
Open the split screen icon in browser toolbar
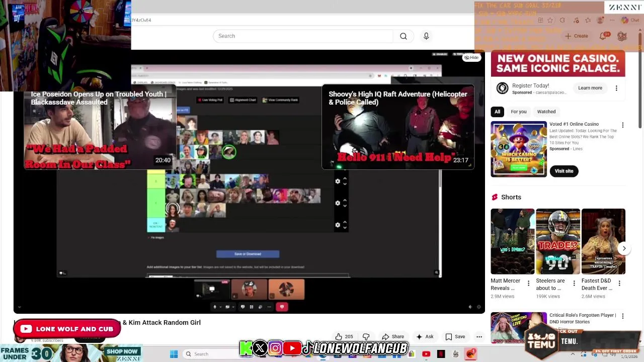(540, 20)
